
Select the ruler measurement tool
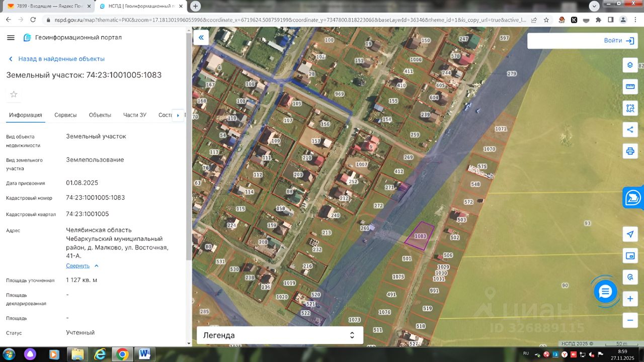point(630,86)
